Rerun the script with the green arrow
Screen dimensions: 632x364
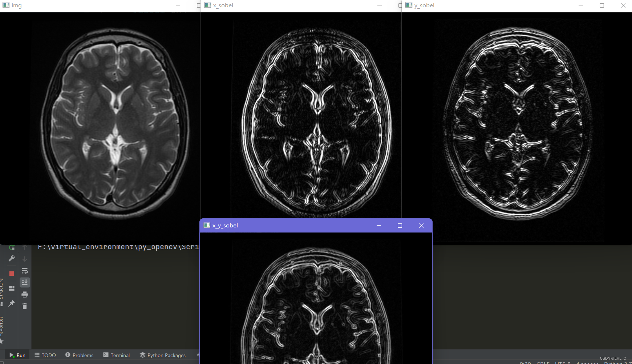(x=12, y=248)
